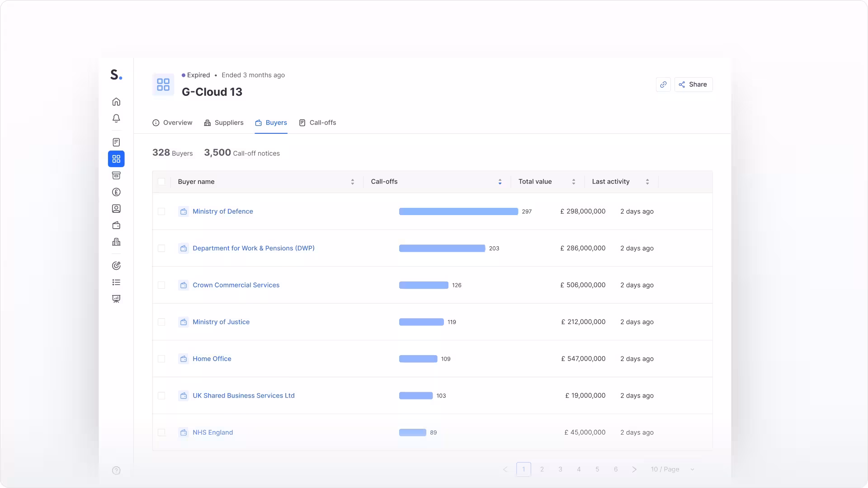The image size is (868, 488).
Task: Open the archive box sidebar icon
Action: pos(116,175)
